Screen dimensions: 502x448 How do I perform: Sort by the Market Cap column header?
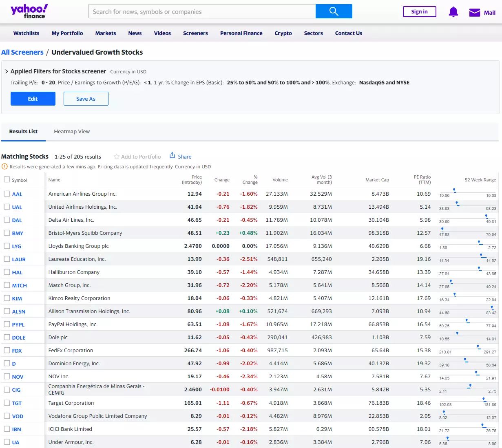click(x=377, y=180)
